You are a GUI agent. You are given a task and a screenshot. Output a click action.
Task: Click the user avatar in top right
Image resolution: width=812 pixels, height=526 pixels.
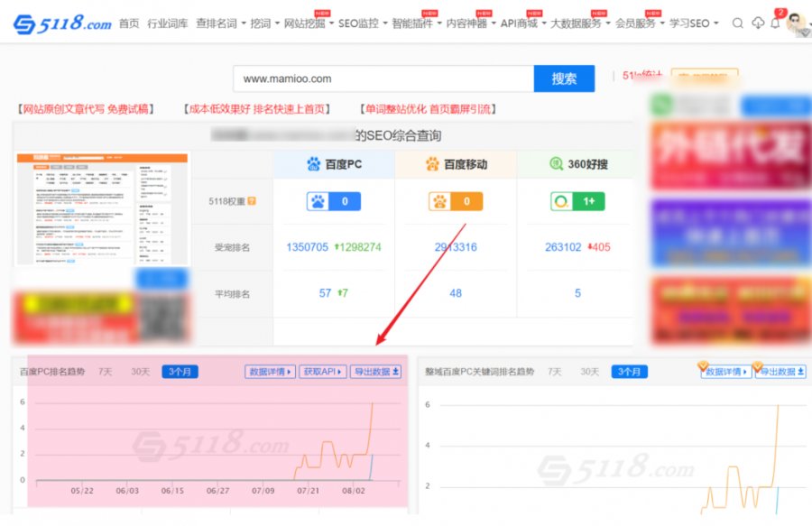coord(797,23)
